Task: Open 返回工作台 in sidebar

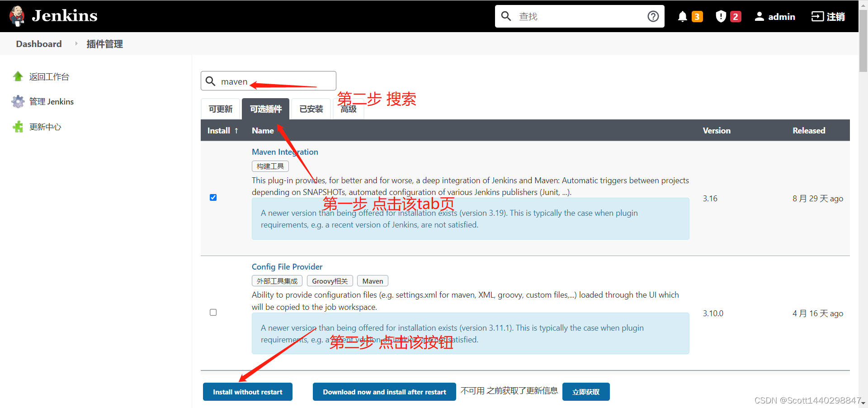Action: point(49,77)
